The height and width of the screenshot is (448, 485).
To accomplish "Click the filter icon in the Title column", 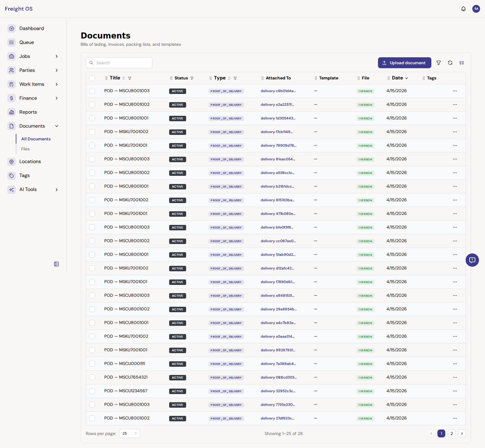I will click(130, 78).
